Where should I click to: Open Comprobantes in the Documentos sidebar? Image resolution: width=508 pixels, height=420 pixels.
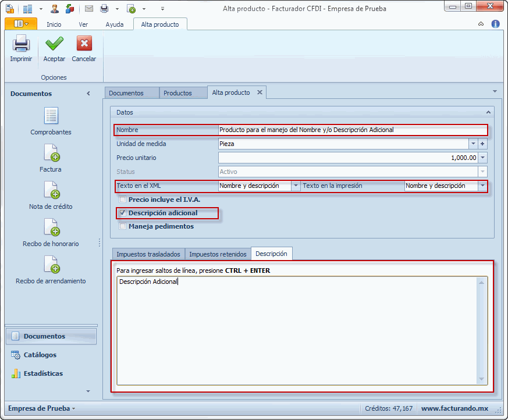[x=51, y=116]
